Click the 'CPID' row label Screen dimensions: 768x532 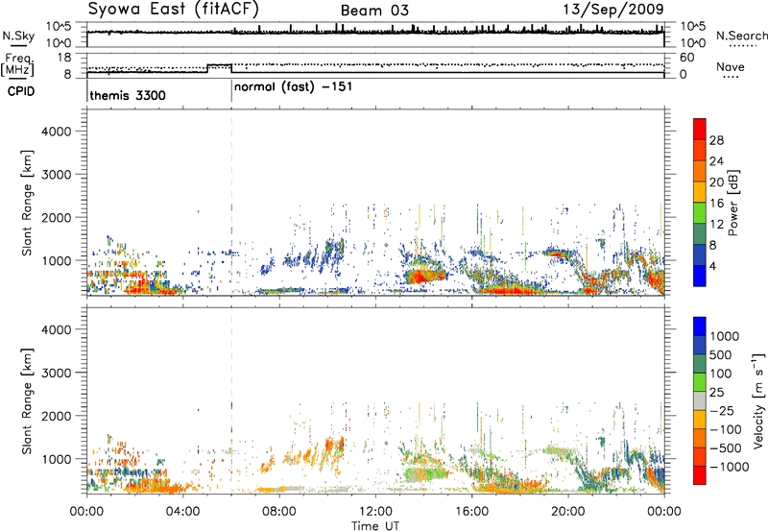(21, 91)
